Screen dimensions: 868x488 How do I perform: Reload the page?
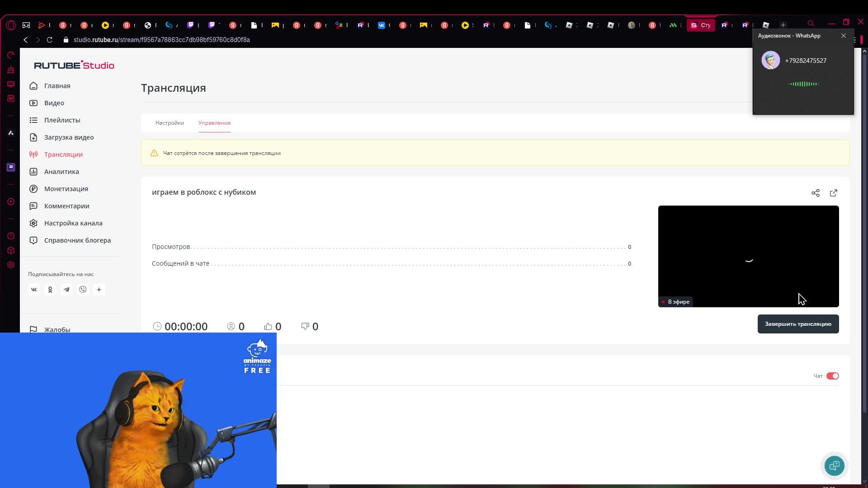[50, 40]
